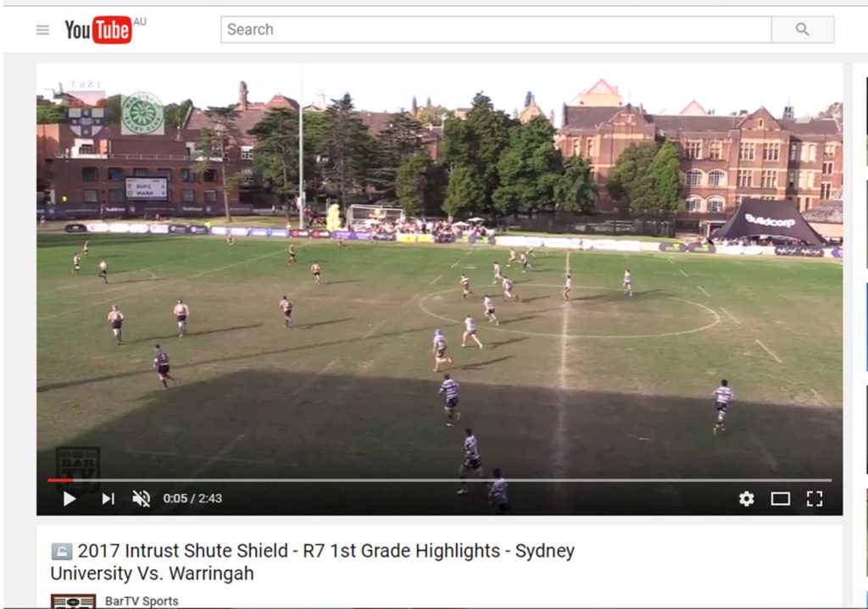Enter fullscreen mode
This screenshot has height=609, width=868.
pyautogui.click(x=815, y=498)
